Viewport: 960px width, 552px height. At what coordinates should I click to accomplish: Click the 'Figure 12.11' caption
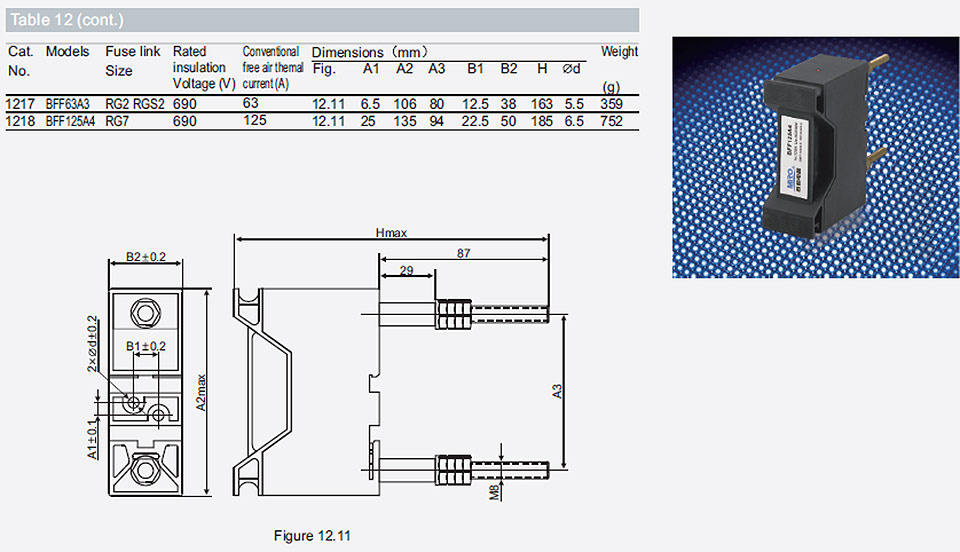coord(312,535)
